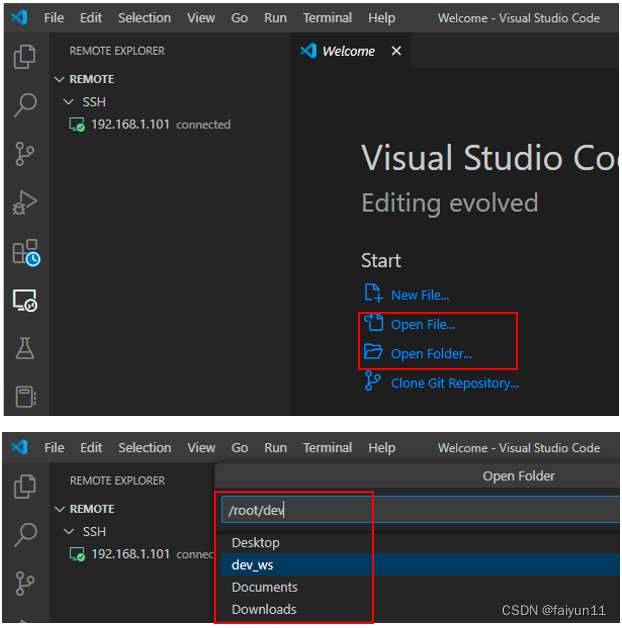622x628 pixels.
Task: Click VS Code logo in top window title bar
Action: pos(19,17)
